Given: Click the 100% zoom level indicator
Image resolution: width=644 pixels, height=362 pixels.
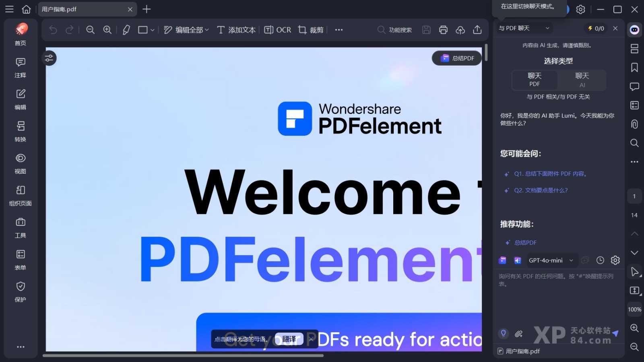Looking at the screenshot, I should pos(634,310).
